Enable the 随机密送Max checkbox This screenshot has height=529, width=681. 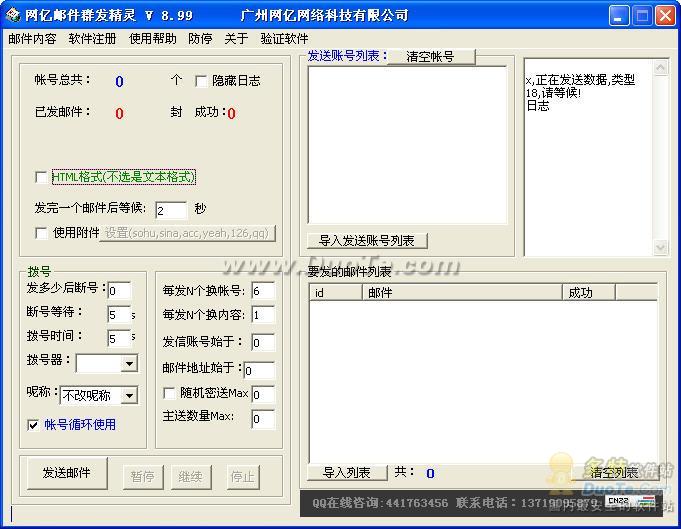click(x=169, y=393)
